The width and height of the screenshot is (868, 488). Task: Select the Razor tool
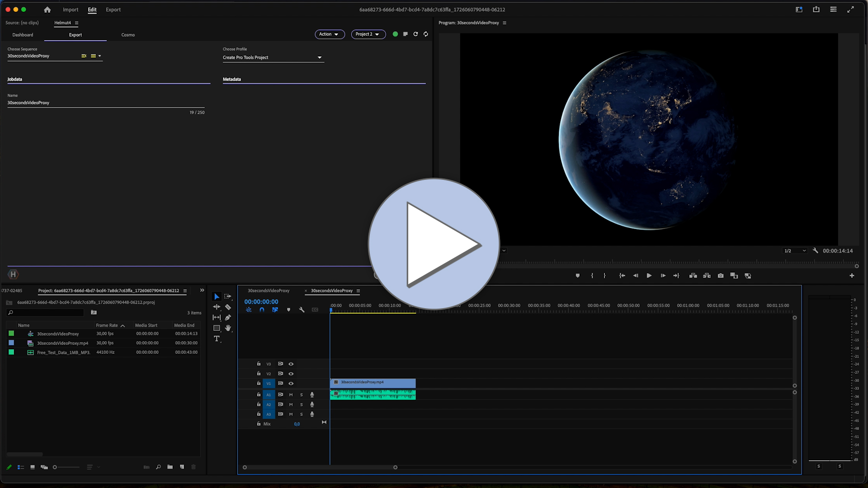228,307
